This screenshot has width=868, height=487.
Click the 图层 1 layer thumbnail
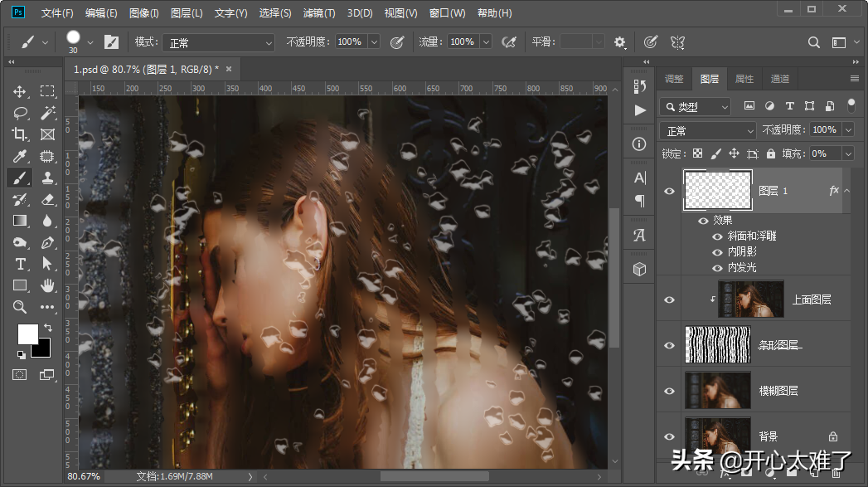718,191
